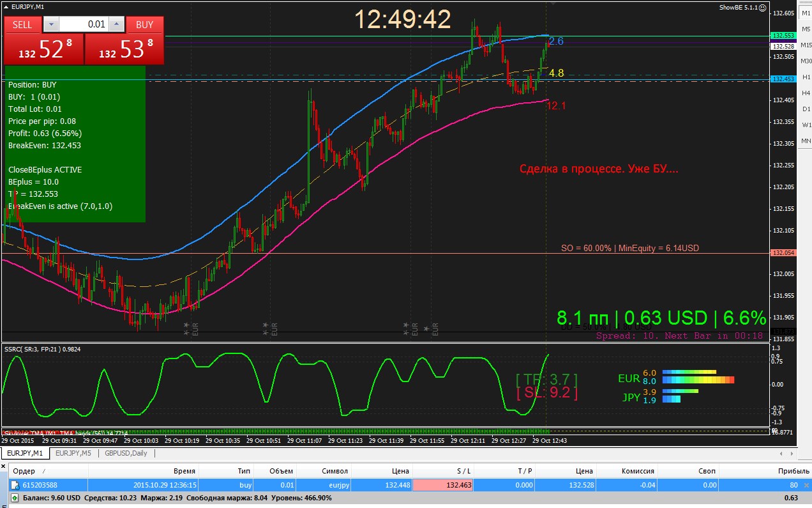Switch chart to H1 timeframe
The width and height of the screenshot is (812, 508).
coord(806,77)
